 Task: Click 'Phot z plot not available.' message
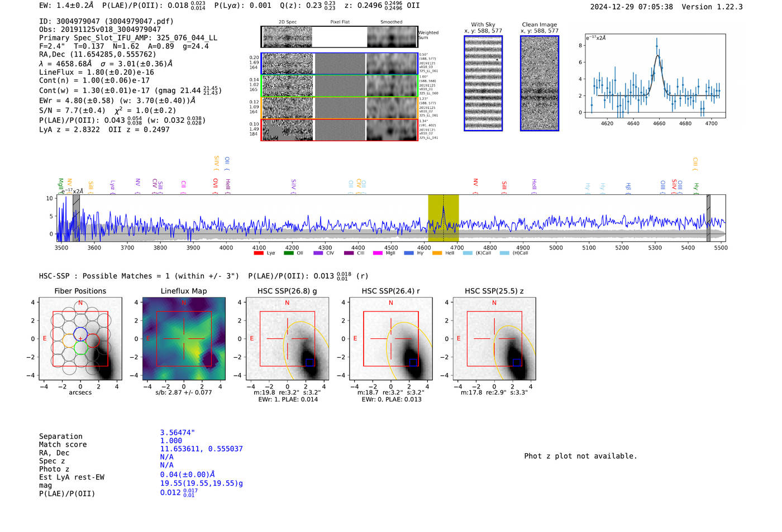point(580,456)
